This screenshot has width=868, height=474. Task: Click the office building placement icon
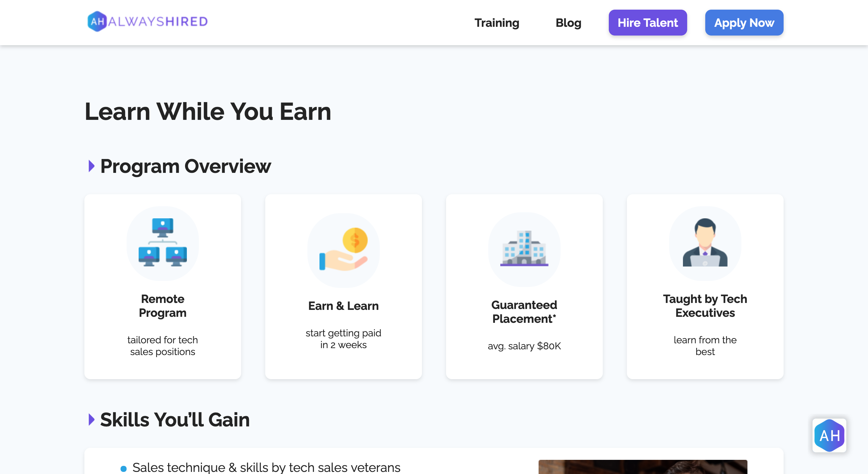[524, 249]
